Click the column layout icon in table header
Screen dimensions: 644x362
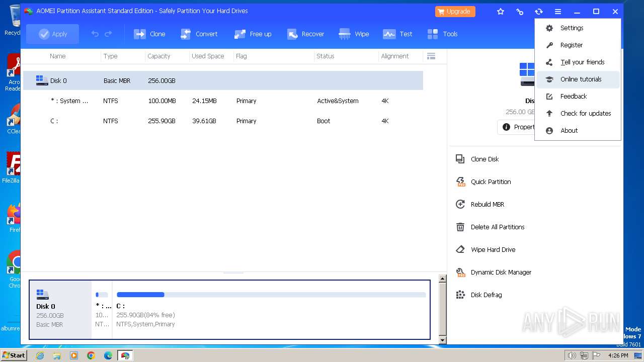click(x=431, y=56)
